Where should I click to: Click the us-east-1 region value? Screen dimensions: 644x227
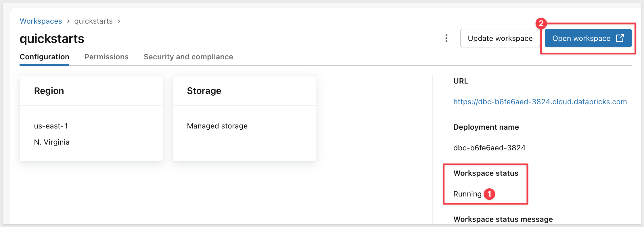point(51,126)
